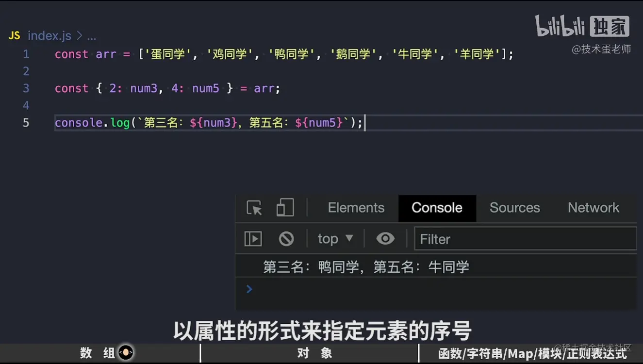The width and height of the screenshot is (643, 364).
Task: Open the Sources panel
Action: pos(514,208)
